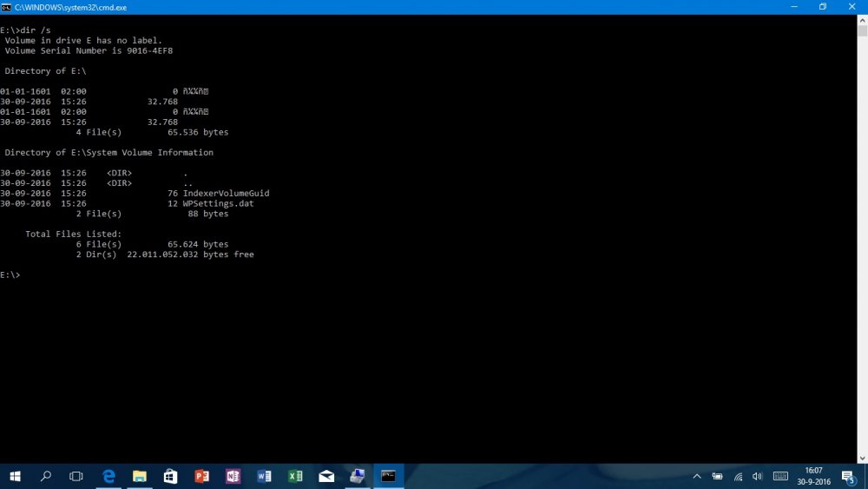The width and height of the screenshot is (868, 489).
Task: Launch Word from the taskbar
Action: pos(264,476)
